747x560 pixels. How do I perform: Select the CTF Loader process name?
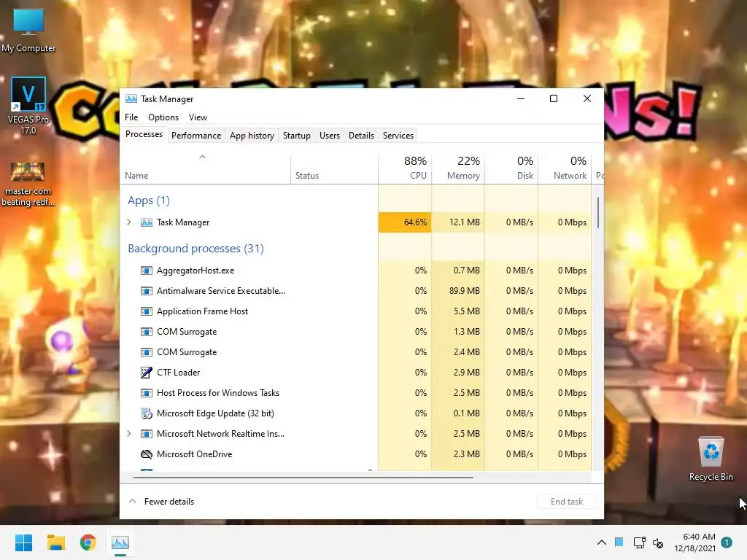click(178, 373)
